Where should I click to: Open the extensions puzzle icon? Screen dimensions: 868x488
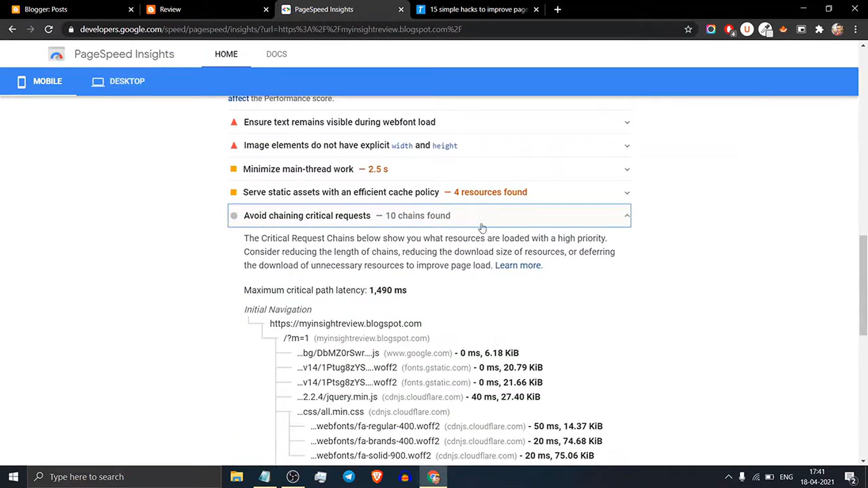point(819,29)
